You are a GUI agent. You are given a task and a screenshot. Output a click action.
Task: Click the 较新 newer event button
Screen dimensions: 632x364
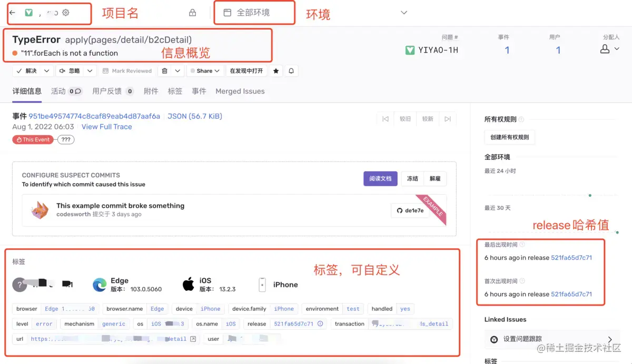coord(428,119)
